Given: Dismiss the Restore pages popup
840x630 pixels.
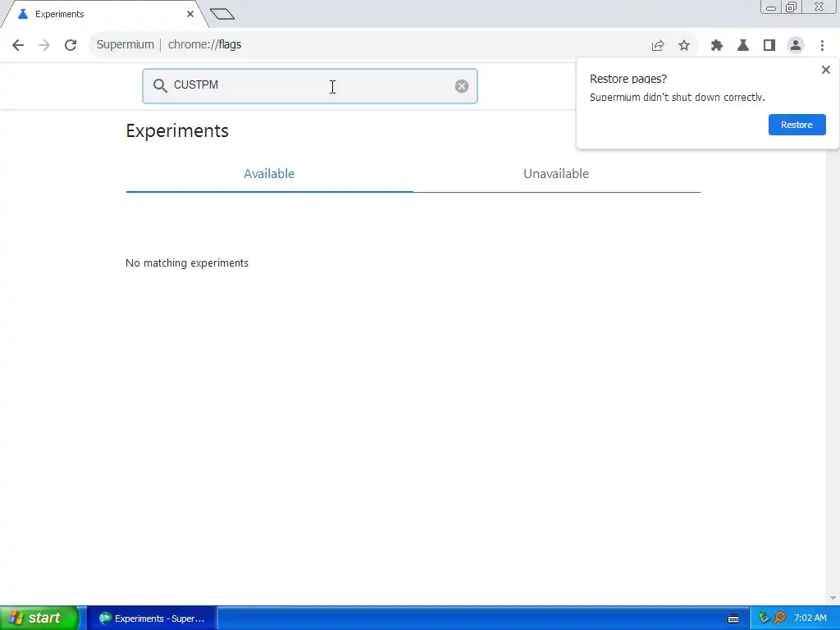Looking at the screenshot, I should coord(825,70).
